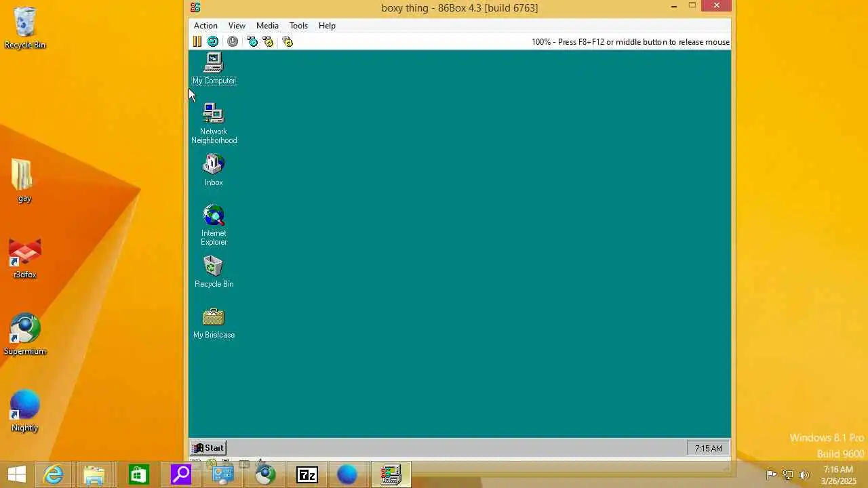Pause the emulation in 86Box toolbar
Image resolution: width=868 pixels, height=488 pixels.
click(197, 41)
